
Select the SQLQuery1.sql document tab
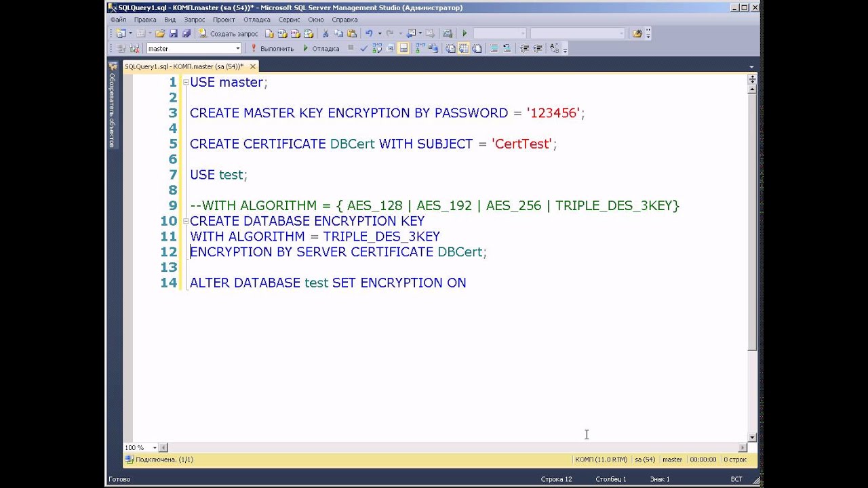click(184, 66)
